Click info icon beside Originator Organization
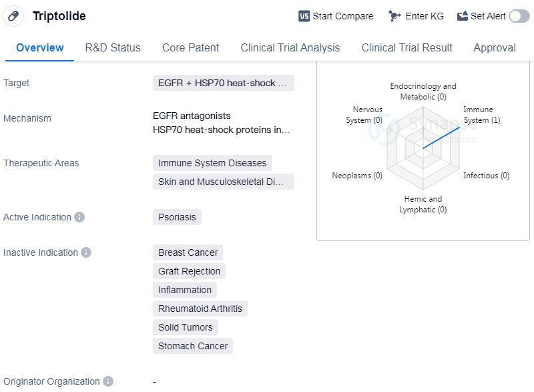 (108, 381)
